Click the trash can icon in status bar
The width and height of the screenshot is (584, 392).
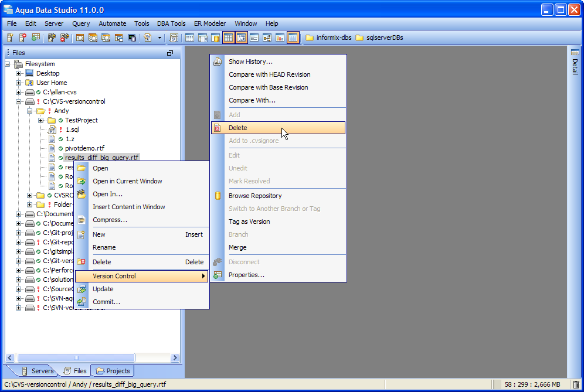click(576, 384)
